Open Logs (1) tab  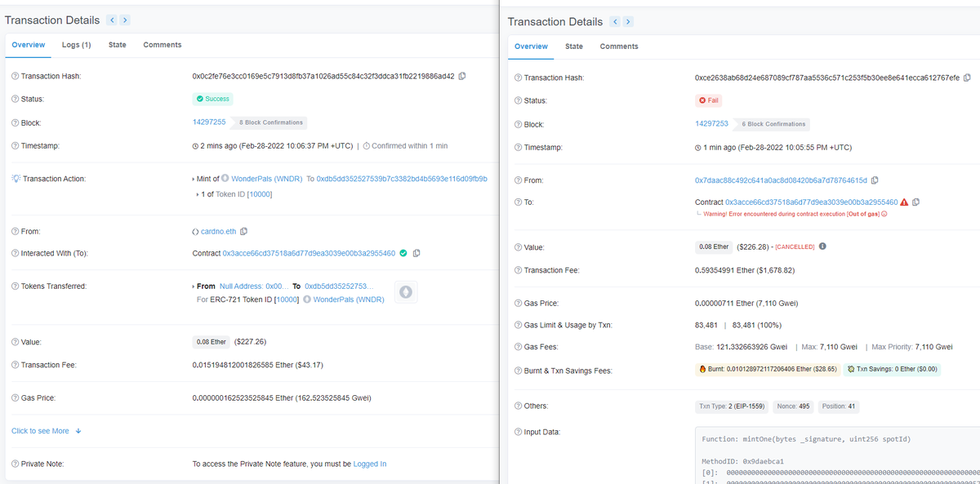[x=77, y=44]
